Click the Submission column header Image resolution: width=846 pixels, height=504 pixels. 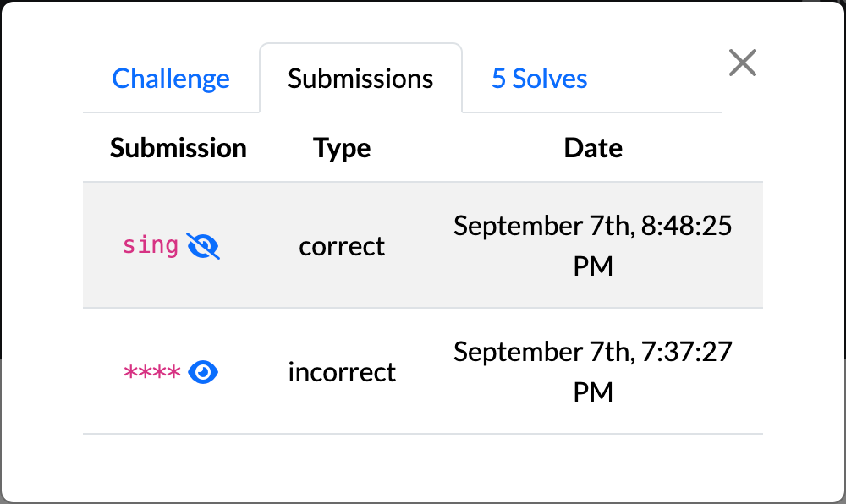click(178, 148)
